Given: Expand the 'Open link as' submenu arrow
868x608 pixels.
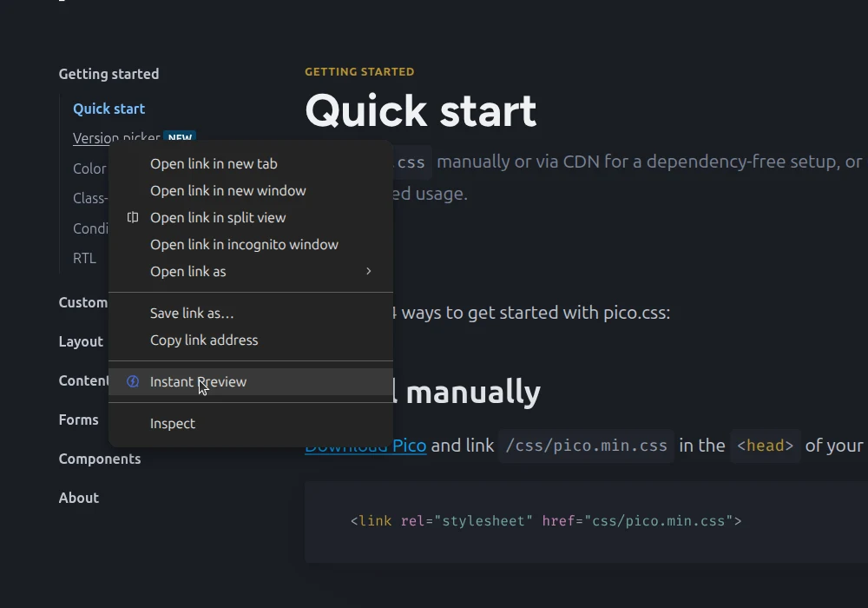Looking at the screenshot, I should (x=369, y=271).
